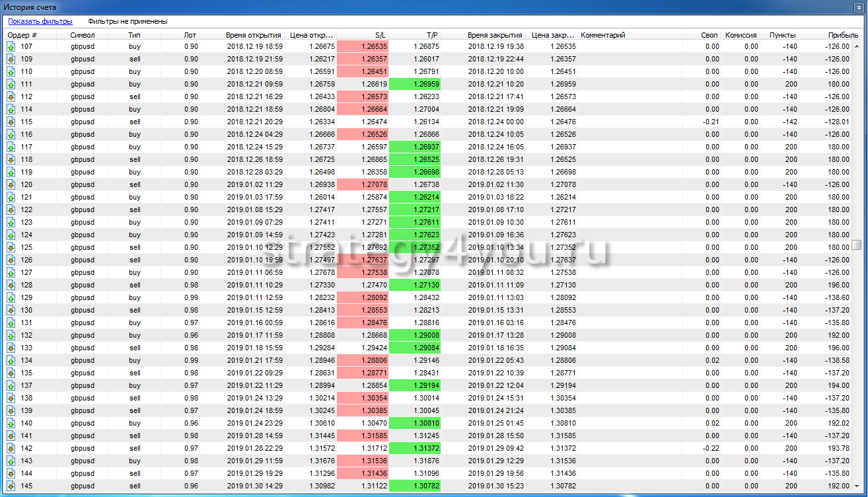Sort by the Прибыль column header
Screen dimensions: 868x497
[843, 35]
